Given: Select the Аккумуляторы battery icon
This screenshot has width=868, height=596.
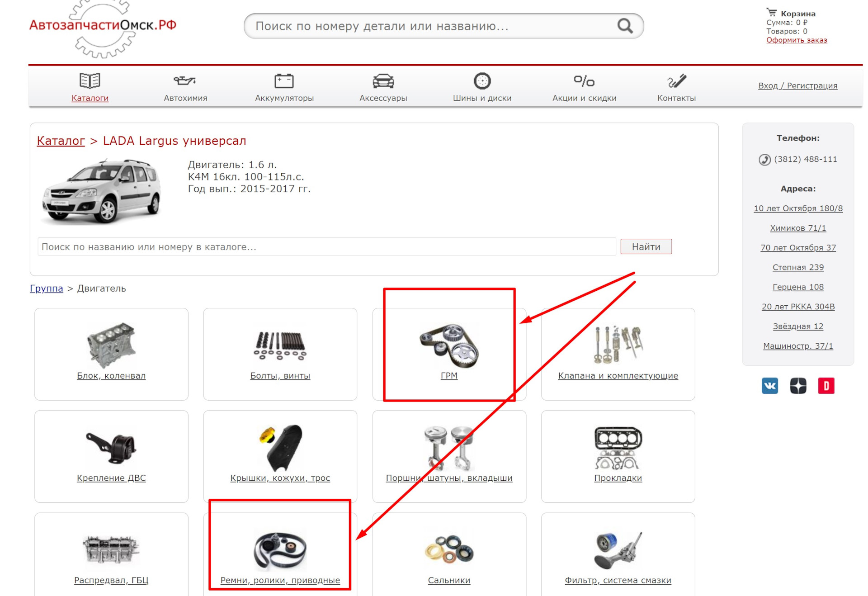Looking at the screenshot, I should point(284,81).
